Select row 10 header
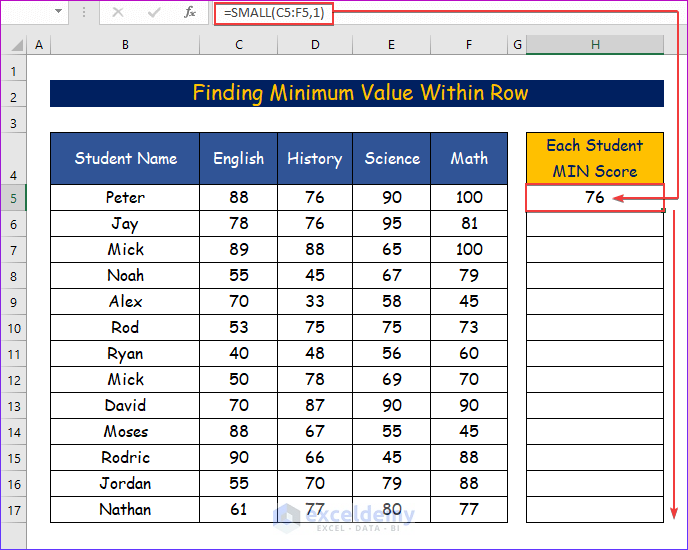Screen dimensions: 688x550 [x=14, y=328]
